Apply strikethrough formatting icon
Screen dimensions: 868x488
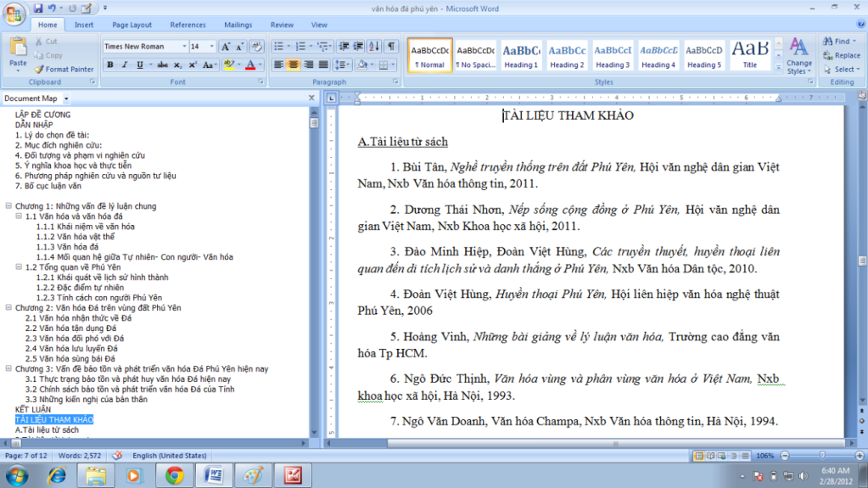(x=162, y=65)
